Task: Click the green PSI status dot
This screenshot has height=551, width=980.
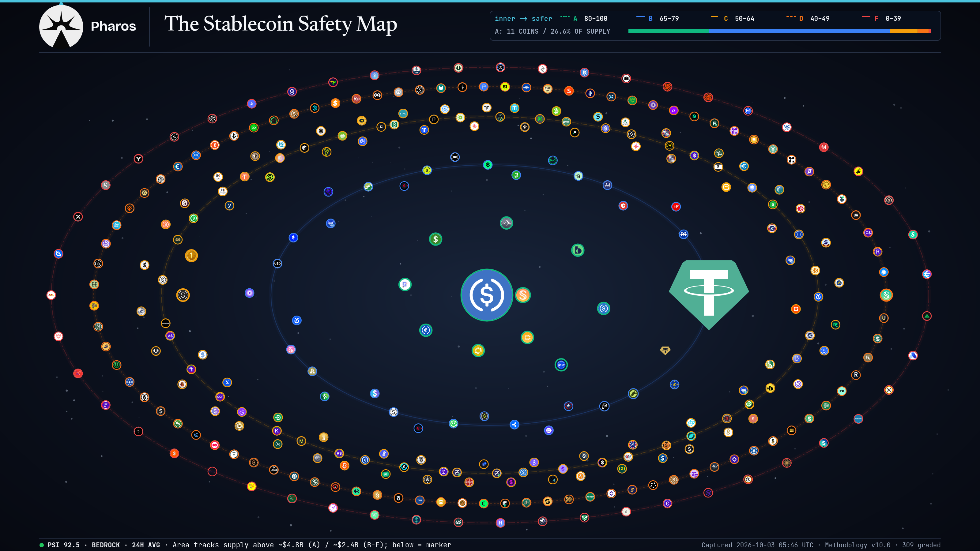Action: click(x=41, y=545)
